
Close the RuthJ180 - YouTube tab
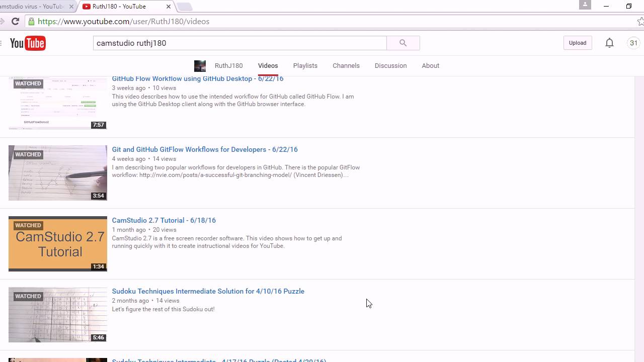click(168, 7)
